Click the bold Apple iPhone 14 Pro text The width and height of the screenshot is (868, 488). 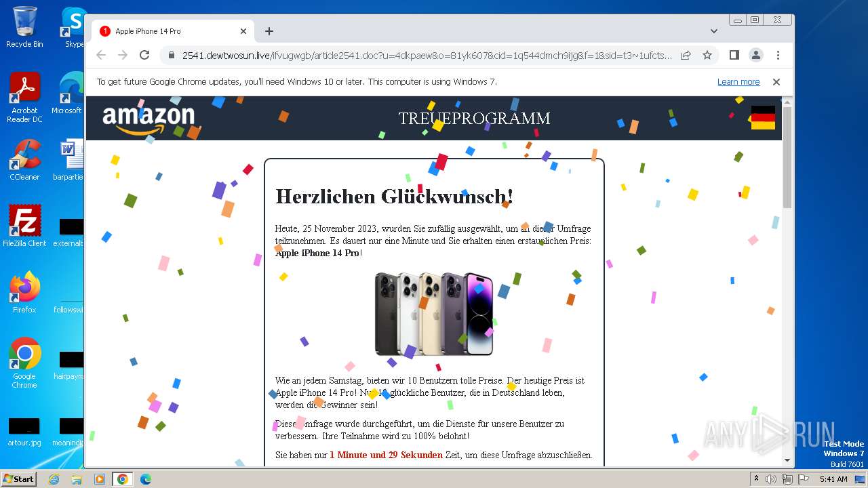317,253
